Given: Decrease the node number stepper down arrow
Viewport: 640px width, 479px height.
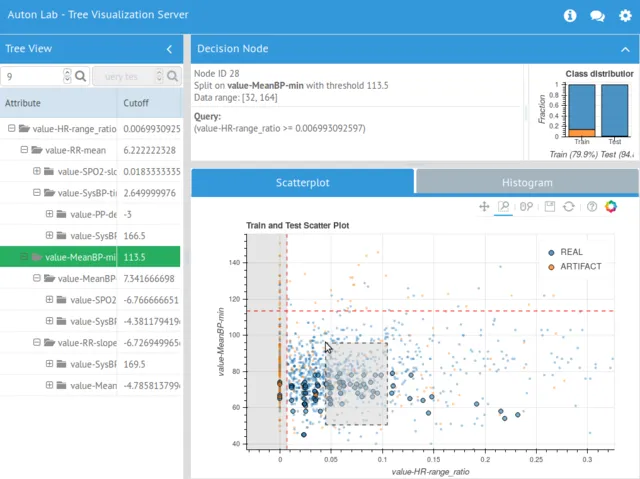Looking at the screenshot, I should pyautogui.click(x=67, y=80).
